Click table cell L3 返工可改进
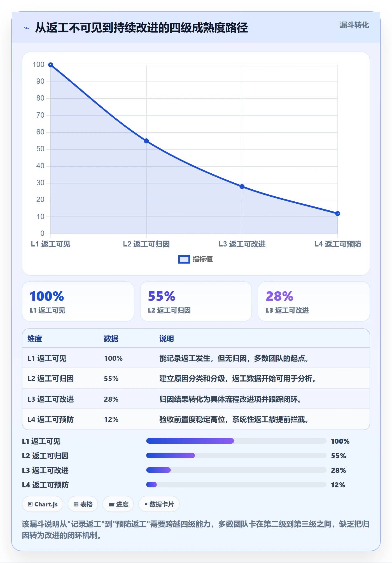 tap(51, 399)
